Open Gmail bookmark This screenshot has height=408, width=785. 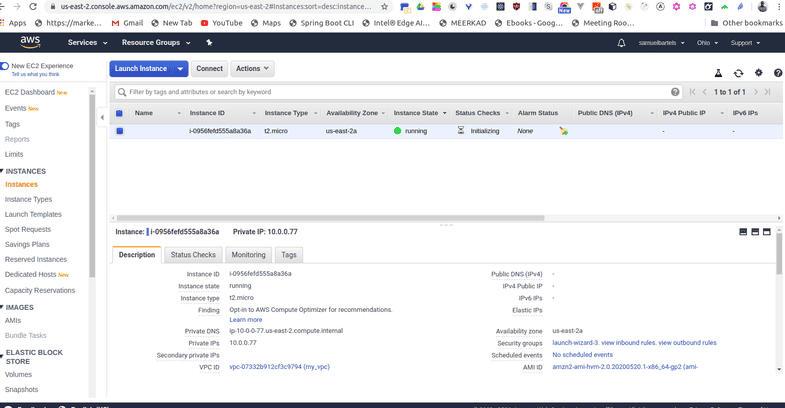pos(127,23)
